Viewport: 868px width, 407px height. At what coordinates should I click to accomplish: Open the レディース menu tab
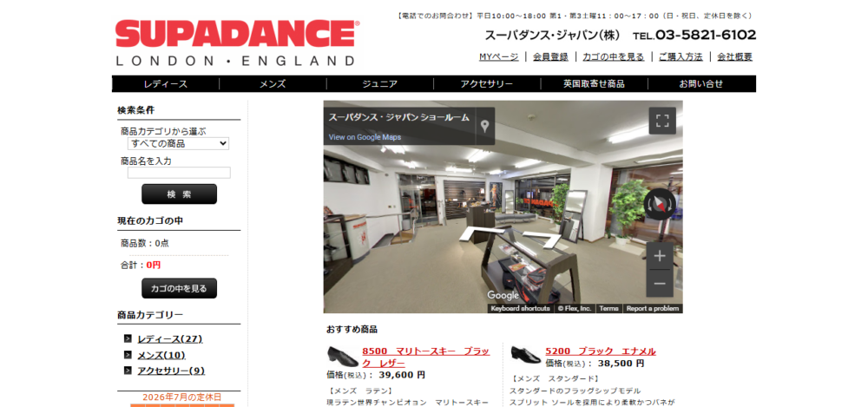coord(166,84)
